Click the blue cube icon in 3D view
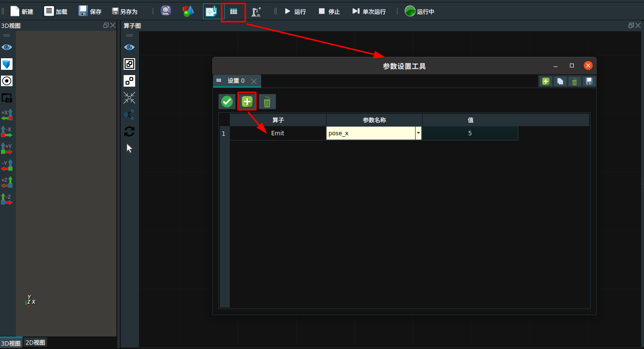 (x=7, y=64)
